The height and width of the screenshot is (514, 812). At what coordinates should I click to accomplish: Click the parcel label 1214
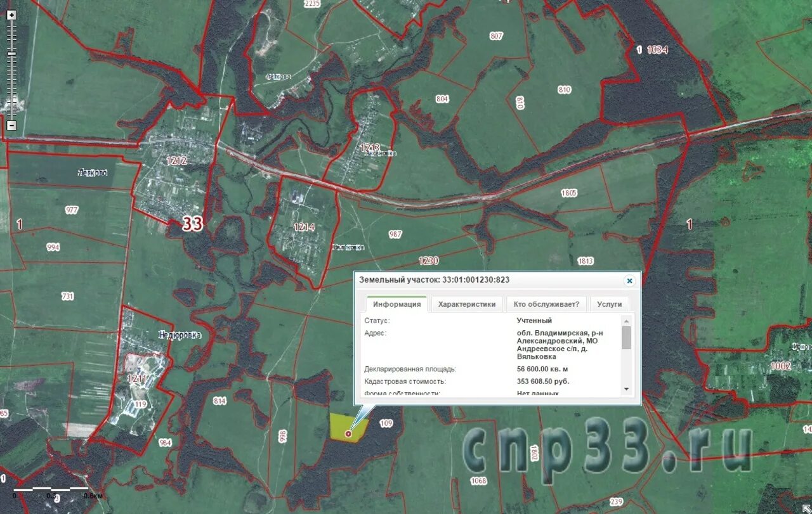tap(304, 227)
